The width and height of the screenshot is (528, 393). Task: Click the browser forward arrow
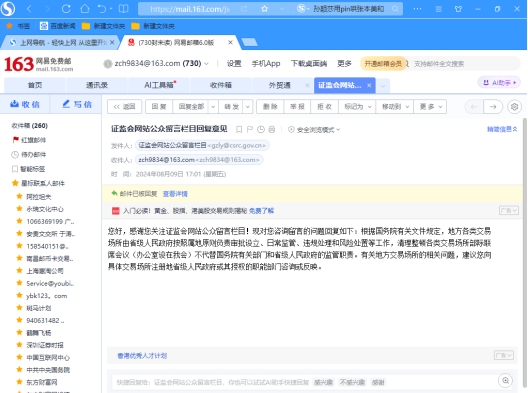click(x=47, y=9)
